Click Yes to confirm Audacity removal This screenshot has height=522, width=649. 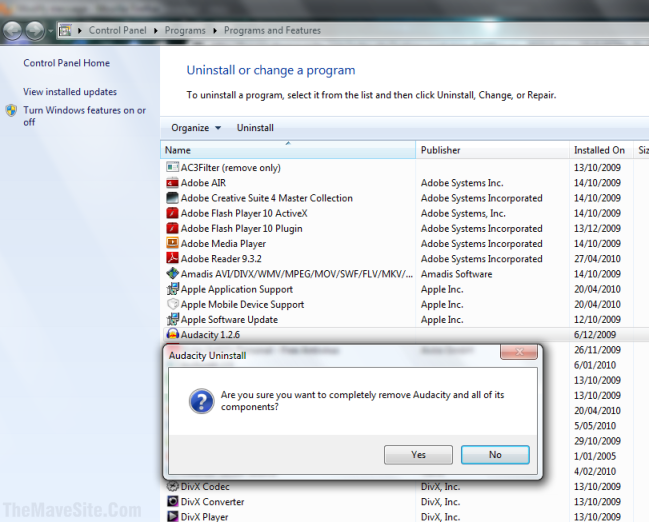418,455
